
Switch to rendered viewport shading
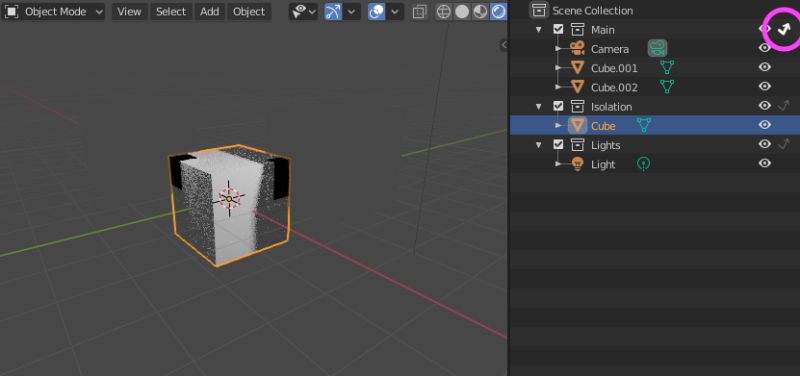tap(498, 11)
